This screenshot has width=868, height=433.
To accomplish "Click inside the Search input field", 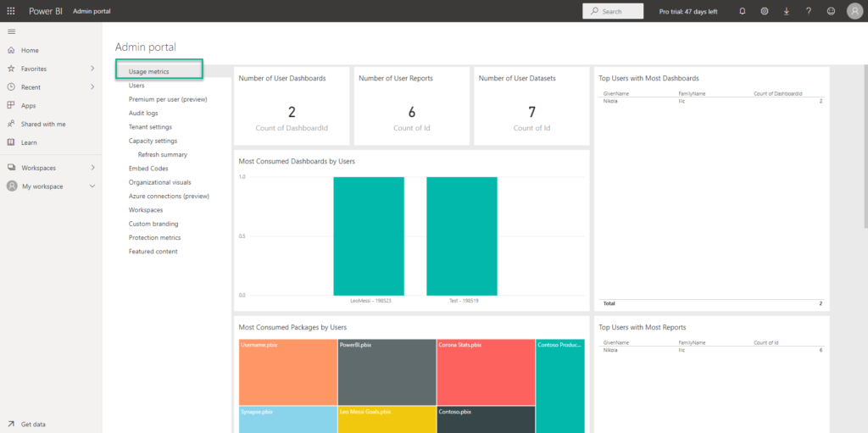I will 613,11.
